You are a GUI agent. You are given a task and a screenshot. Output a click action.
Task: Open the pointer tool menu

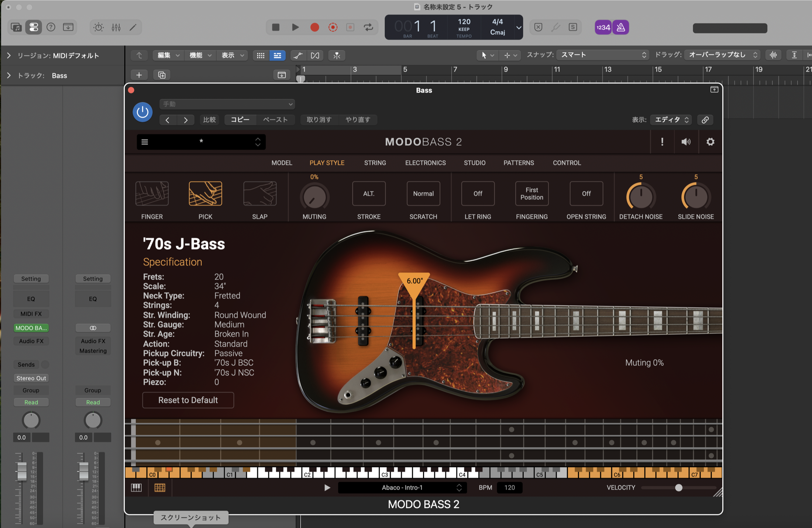coord(487,55)
